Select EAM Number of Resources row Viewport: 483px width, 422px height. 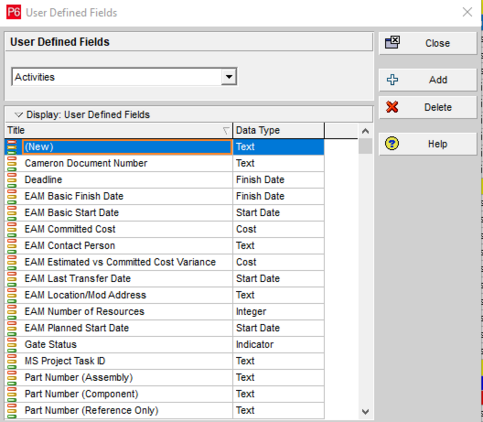click(165, 312)
